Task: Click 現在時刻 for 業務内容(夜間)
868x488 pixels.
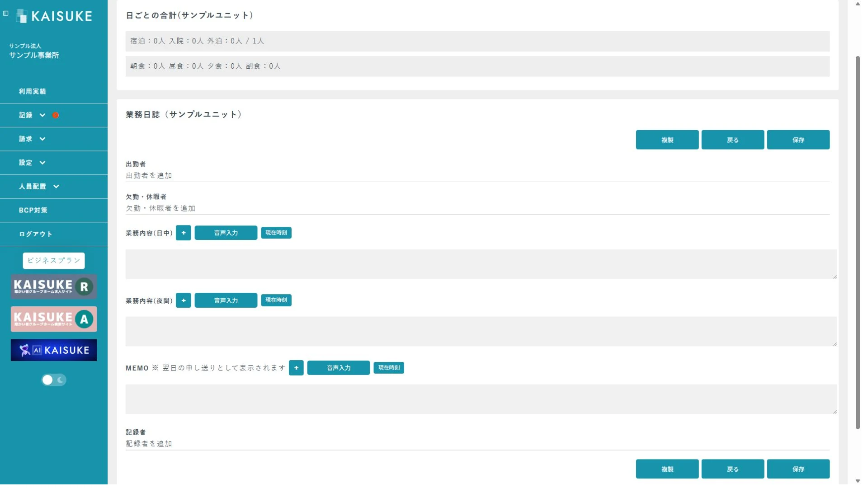Action: [276, 300]
